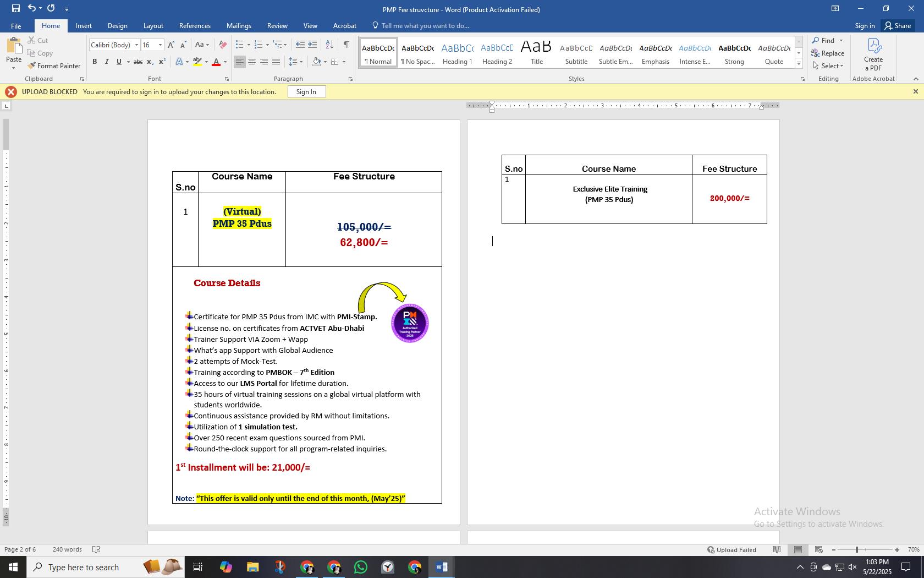The height and width of the screenshot is (578, 924).
Task: Toggle Bold formatting
Action: pyautogui.click(x=95, y=62)
